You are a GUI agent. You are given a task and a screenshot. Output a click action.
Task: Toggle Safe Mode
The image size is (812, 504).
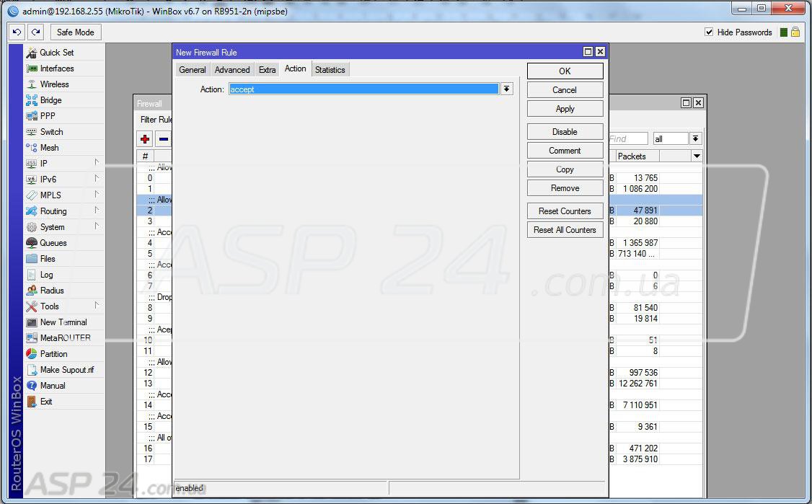(75, 32)
